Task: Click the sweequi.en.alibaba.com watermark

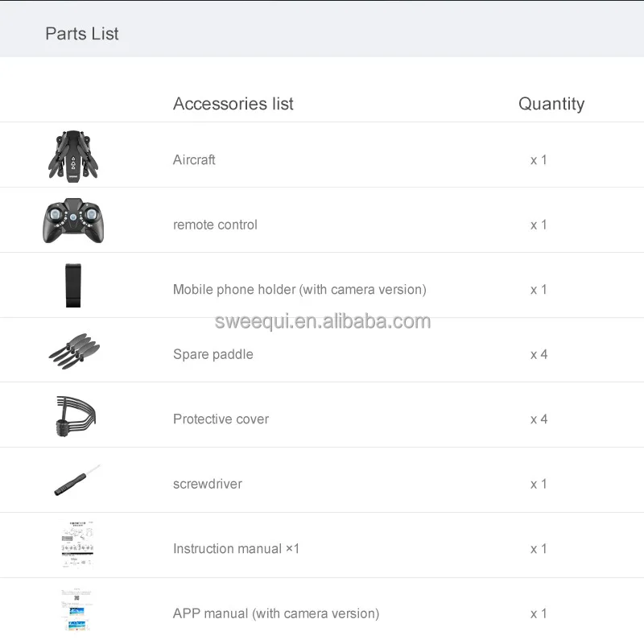Action: coord(323,321)
